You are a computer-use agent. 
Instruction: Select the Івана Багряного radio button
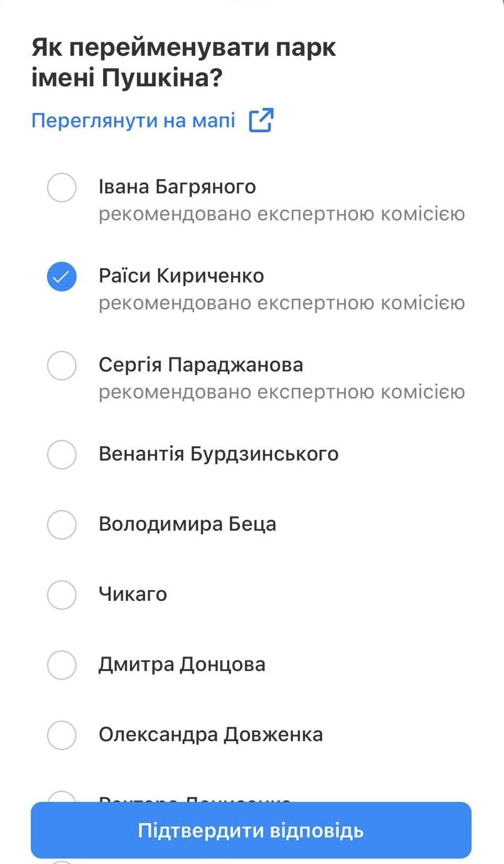click(x=61, y=188)
